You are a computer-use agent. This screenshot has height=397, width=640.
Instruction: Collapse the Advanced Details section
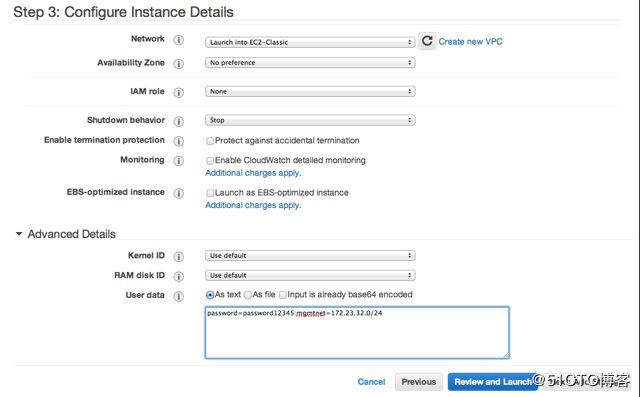click(19, 234)
